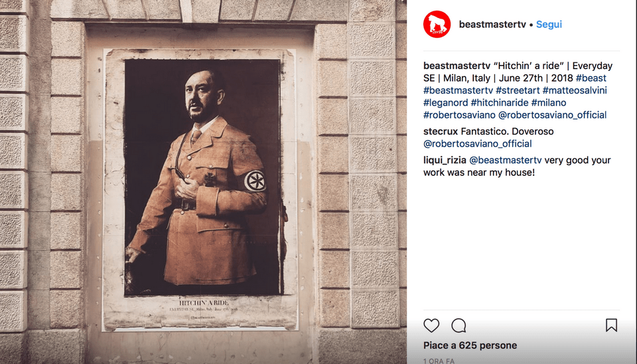The height and width of the screenshot is (364, 637).
Task: Open the #beast hashtag
Action: tap(591, 78)
